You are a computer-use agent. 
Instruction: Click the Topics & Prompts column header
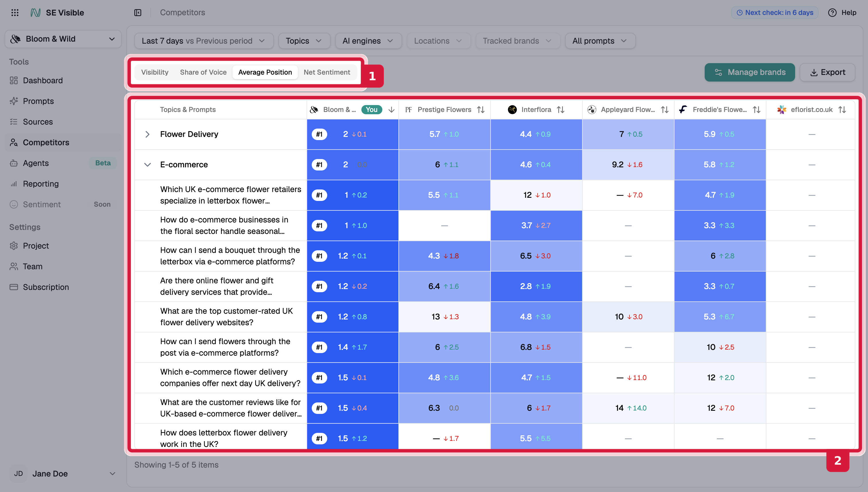pyautogui.click(x=187, y=109)
